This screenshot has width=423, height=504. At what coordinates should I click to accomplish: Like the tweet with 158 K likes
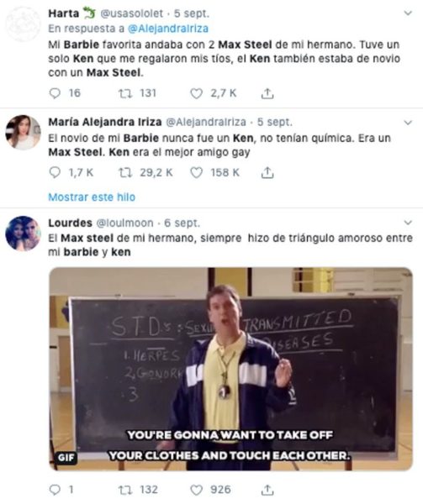(x=196, y=173)
